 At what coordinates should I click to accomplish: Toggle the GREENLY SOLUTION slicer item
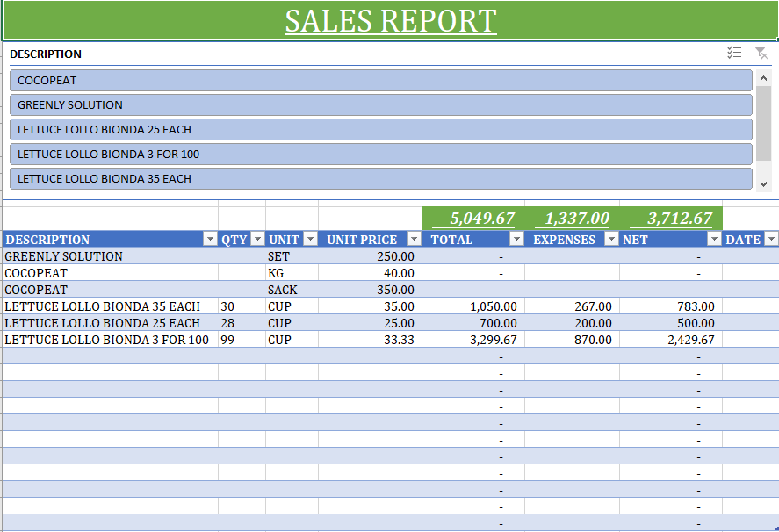coord(381,105)
